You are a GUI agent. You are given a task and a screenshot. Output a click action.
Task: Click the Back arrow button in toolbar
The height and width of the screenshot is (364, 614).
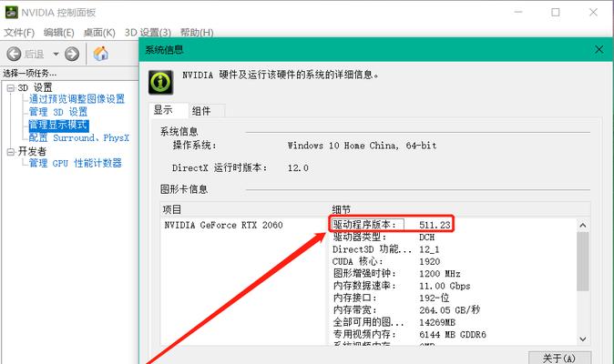pos(14,54)
